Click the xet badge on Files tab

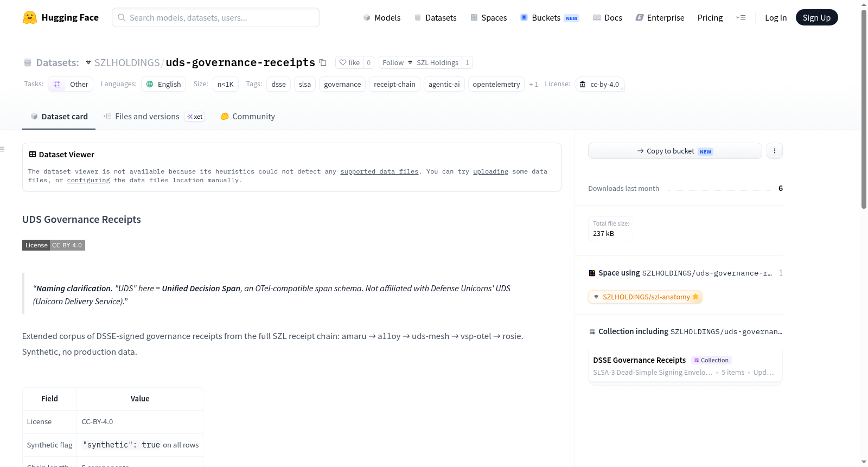tap(195, 117)
